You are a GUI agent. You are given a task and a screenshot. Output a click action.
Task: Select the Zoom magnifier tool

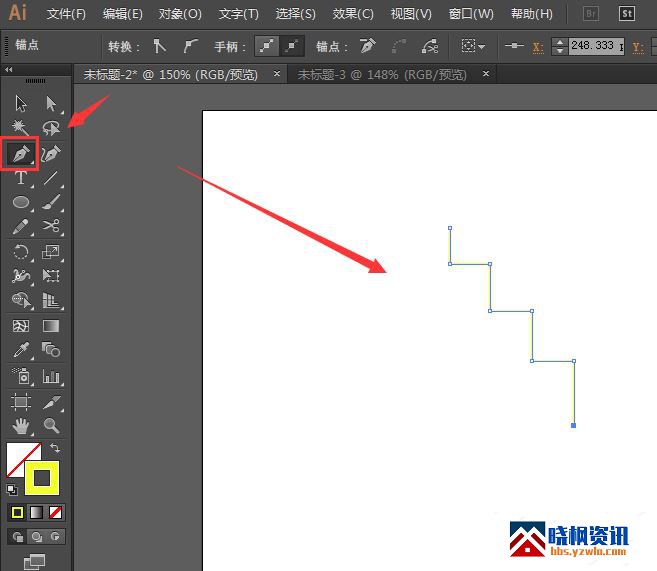(51, 426)
